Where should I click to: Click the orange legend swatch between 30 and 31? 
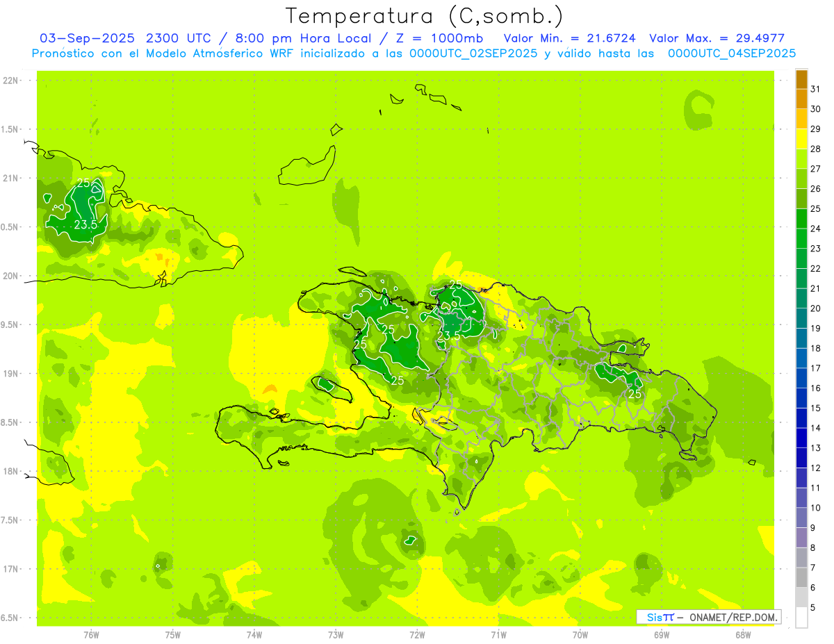point(801,99)
